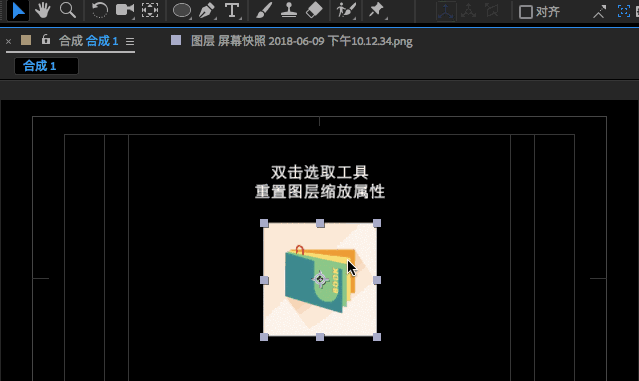Select the Selection arrow tool
639x381 pixels.
click(18, 11)
